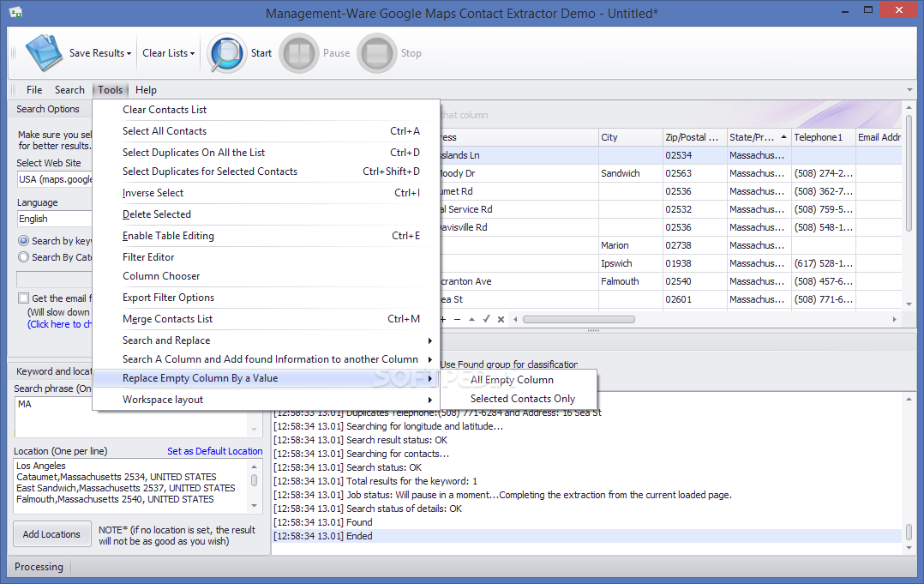The width and height of the screenshot is (924, 584).
Task: Click the contacts grid vertical scrollbar
Action: [x=909, y=174]
